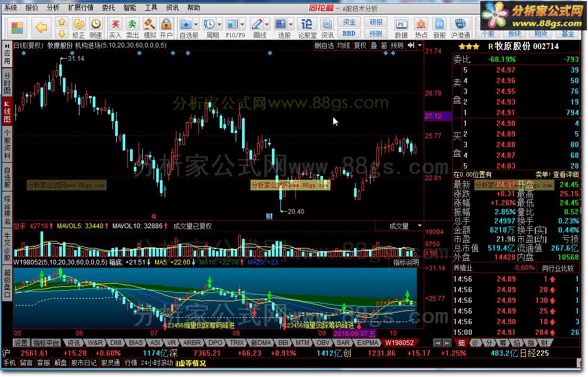Screen dimensions: 588x377
Task: Toggle the 叠 overlay option
Action: tap(374, 45)
